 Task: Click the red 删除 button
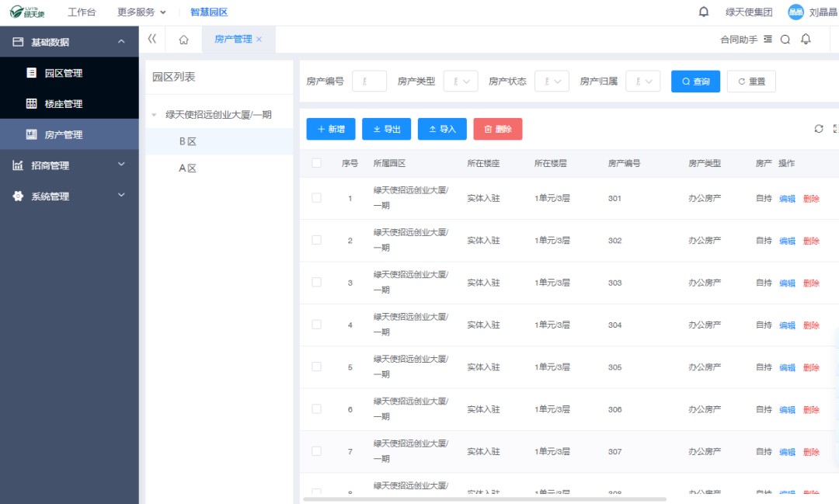coord(497,129)
